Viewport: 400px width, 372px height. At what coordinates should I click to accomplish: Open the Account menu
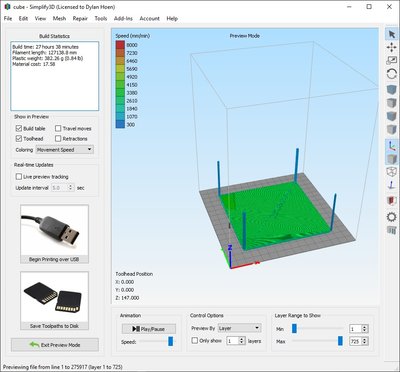[x=149, y=18]
